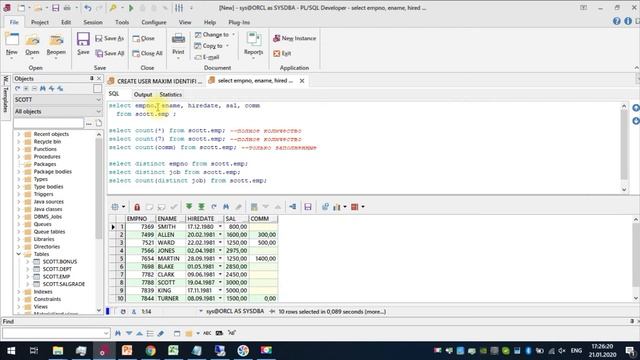Fetch next page with the single green arrow
Viewport: 640px width, 360px height.
189,207
